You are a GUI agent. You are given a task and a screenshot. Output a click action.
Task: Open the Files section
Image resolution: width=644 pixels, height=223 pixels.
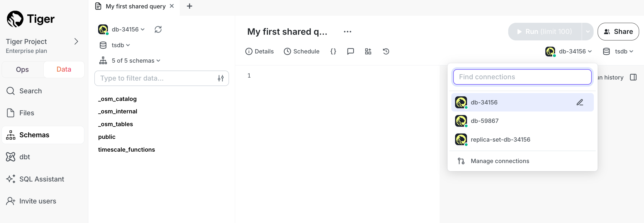(27, 113)
